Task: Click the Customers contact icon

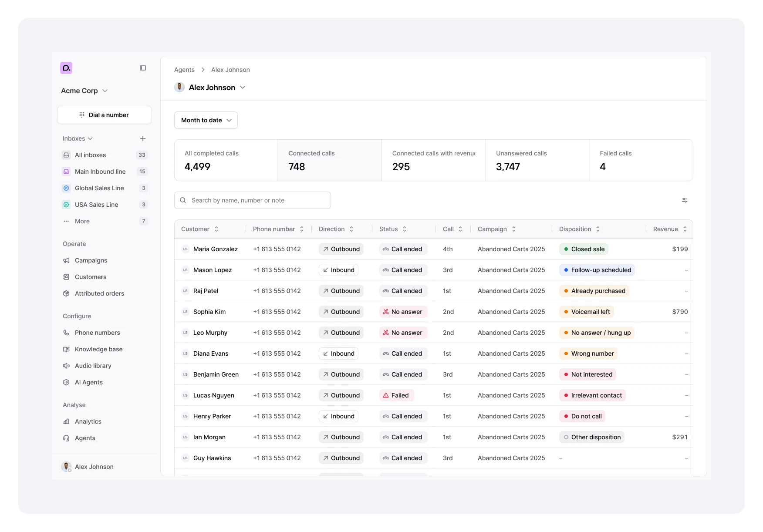Action: [x=66, y=277]
